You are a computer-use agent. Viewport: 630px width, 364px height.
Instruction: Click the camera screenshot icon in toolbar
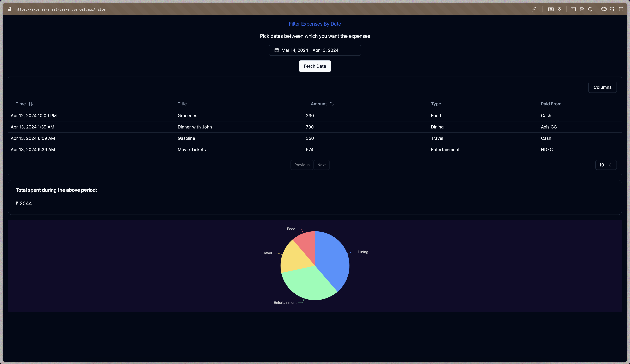[x=560, y=9]
